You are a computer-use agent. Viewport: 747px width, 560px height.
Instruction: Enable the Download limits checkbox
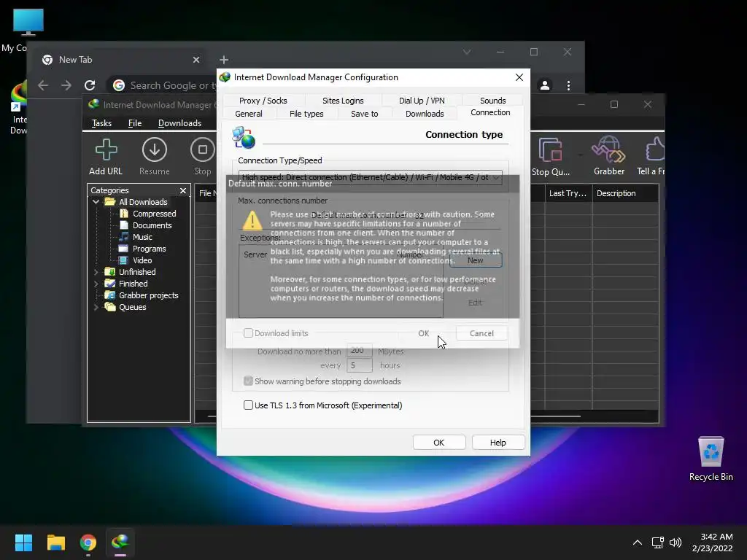[248, 332]
